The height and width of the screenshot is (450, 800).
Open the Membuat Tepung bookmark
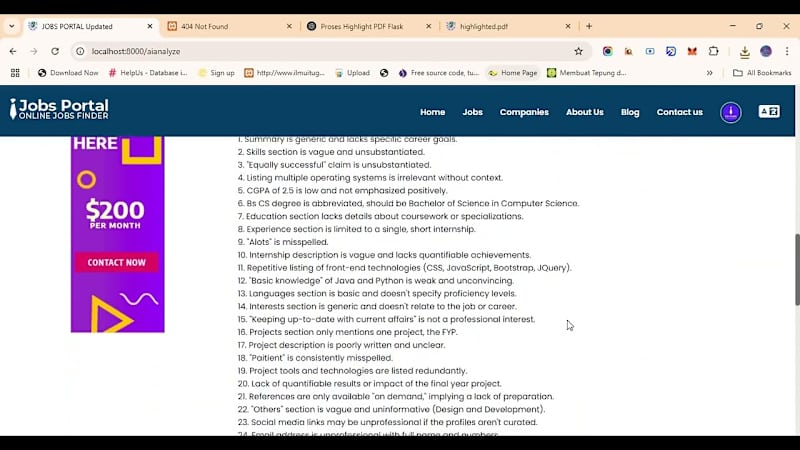click(587, 73)
